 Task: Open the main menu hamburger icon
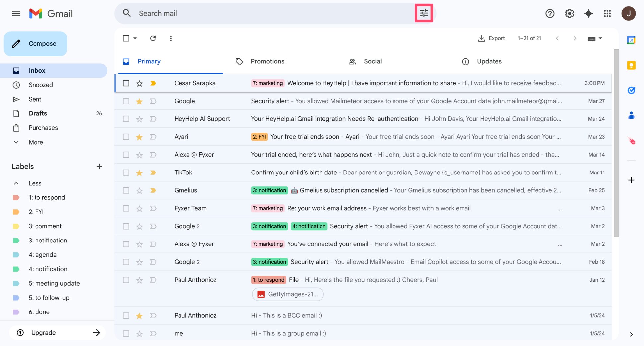16,14
